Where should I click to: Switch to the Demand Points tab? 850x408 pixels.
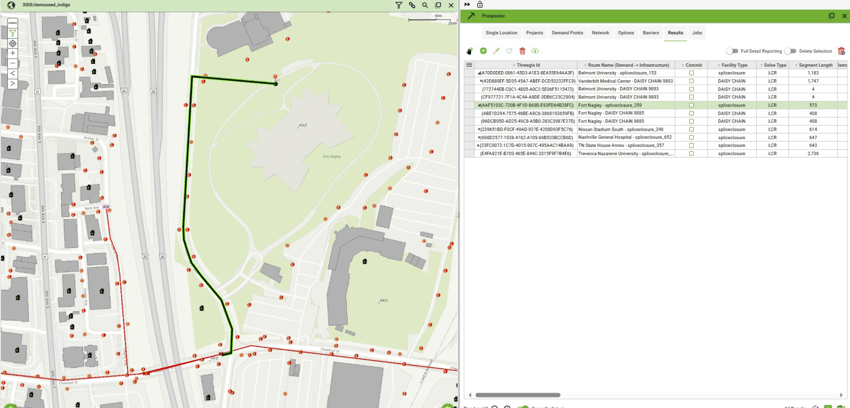click(567, 33)
